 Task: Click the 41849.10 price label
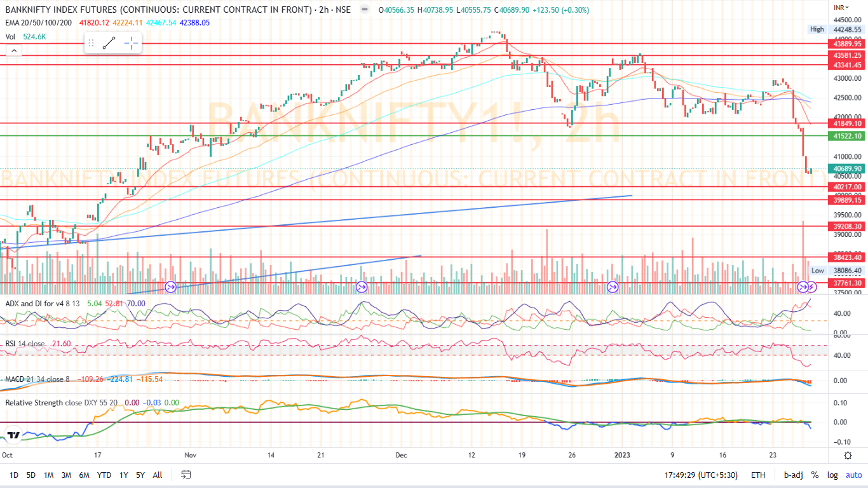848,123
